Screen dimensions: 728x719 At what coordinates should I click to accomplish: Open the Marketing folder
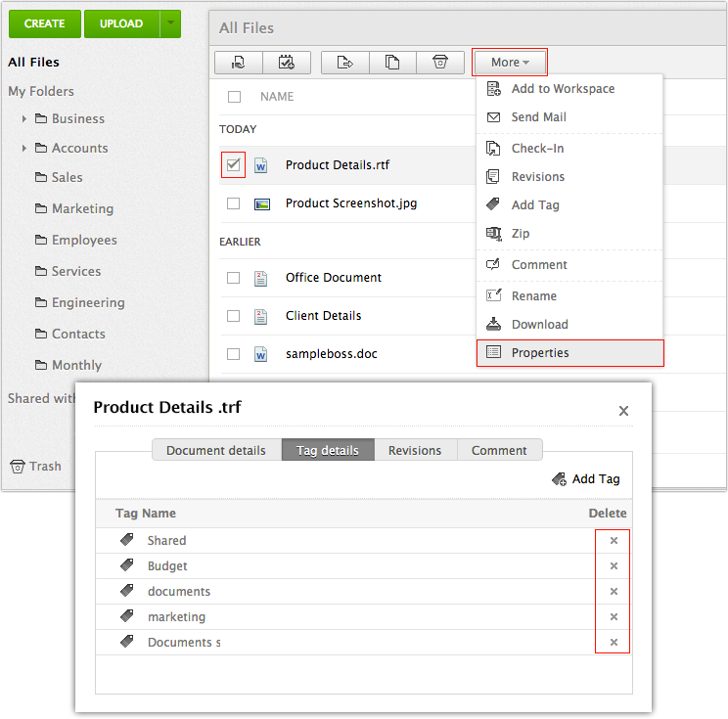click(x=74, y=209)
